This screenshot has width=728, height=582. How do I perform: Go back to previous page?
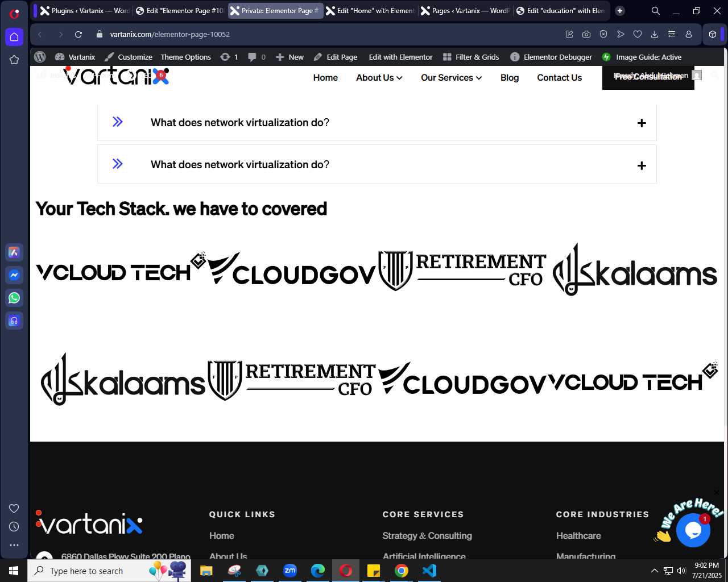point(40,34)
